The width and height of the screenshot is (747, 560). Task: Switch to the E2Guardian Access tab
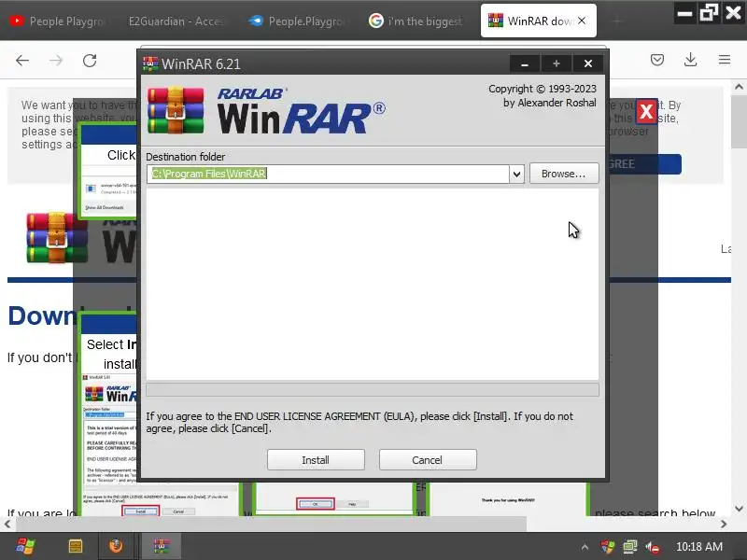coord(176,21)
